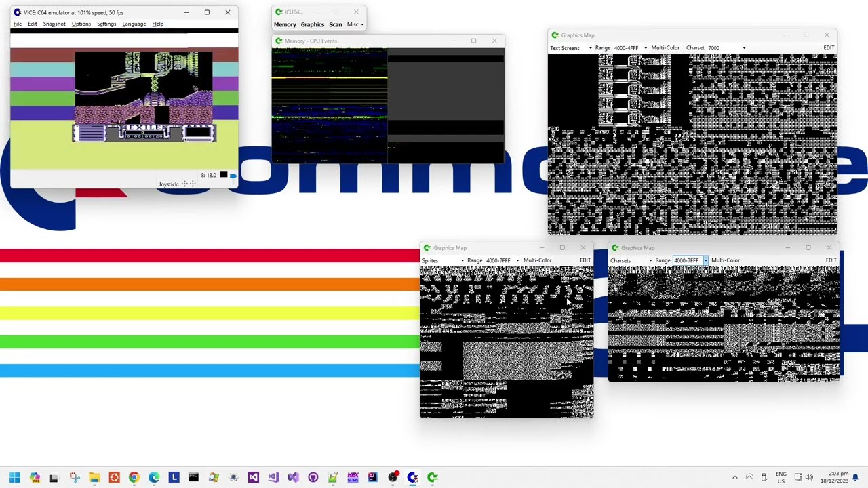Open Snapshot menu in VICE
The width and height of the screenshot is (868, 488).
[54, 24]
